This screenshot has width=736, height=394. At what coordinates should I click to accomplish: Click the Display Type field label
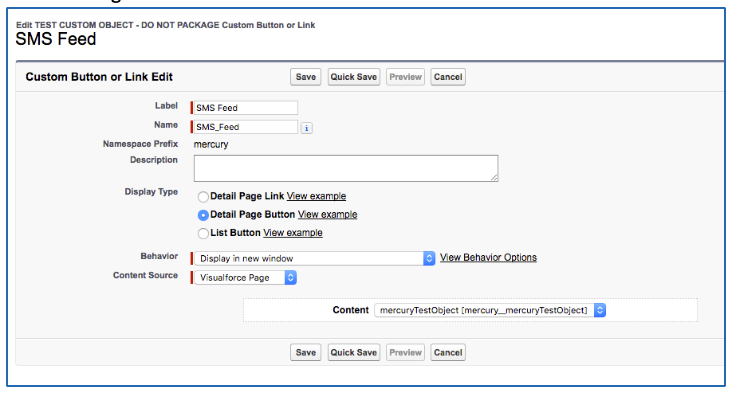click(x=151, y=192)
